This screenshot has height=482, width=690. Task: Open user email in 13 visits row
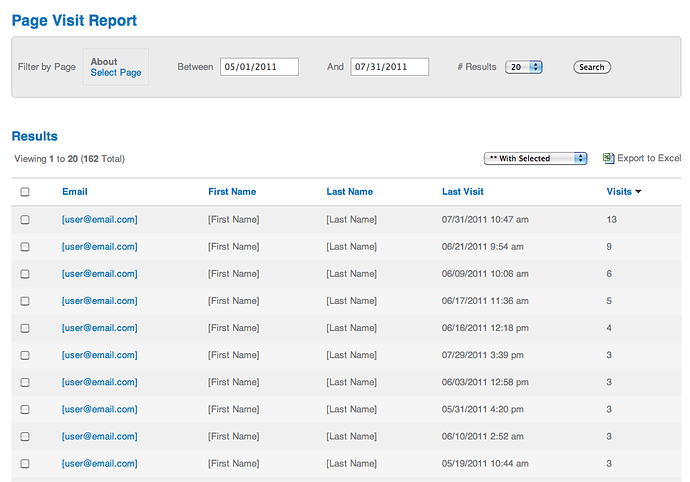(99, 219)
